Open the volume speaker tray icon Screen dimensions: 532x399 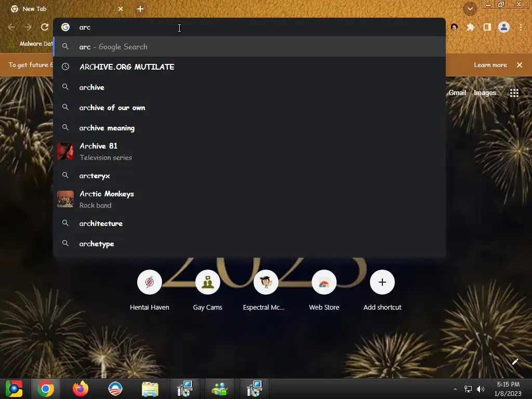(x=481, y=389)
